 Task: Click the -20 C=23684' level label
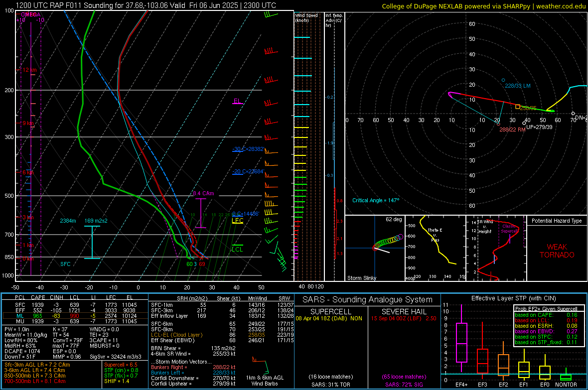tap(249, 171)
